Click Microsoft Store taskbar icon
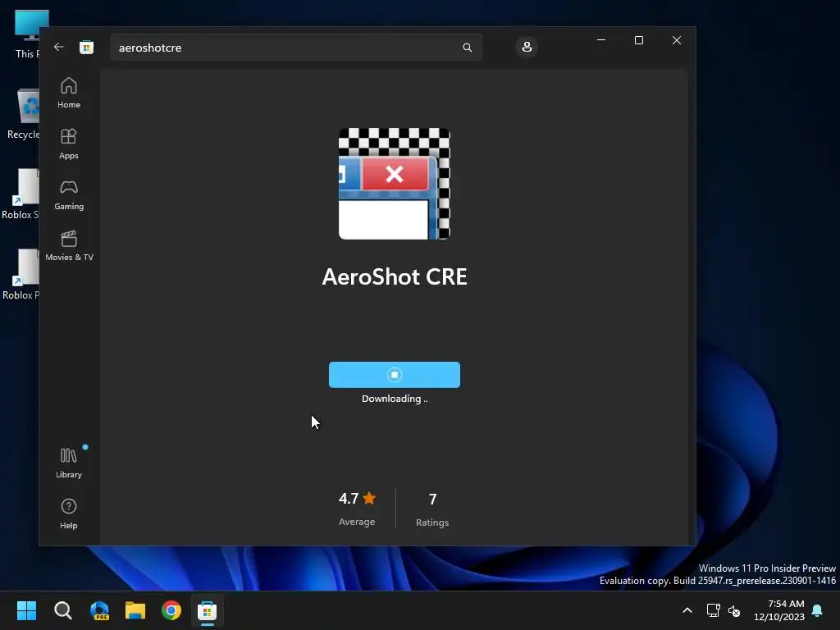This screenshot has width=840, height=630. pos(208,610)
